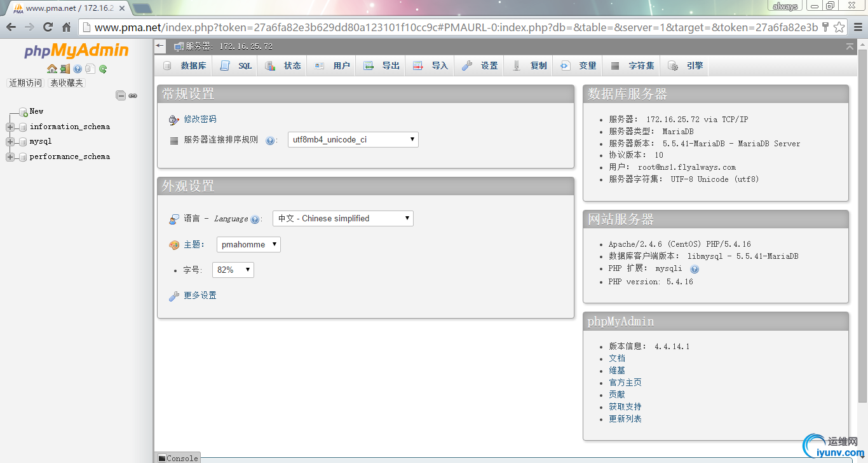Viewport: 868px width, 463px height.
Task: Select the 导出 tab
Action: [x=381, y=66]
